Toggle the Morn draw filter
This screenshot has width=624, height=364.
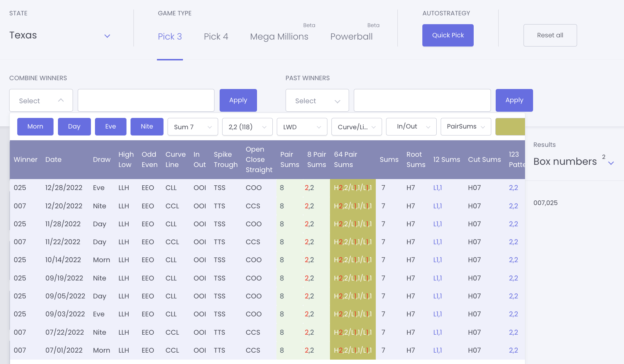pyautogui.click(x=35, y=127)
